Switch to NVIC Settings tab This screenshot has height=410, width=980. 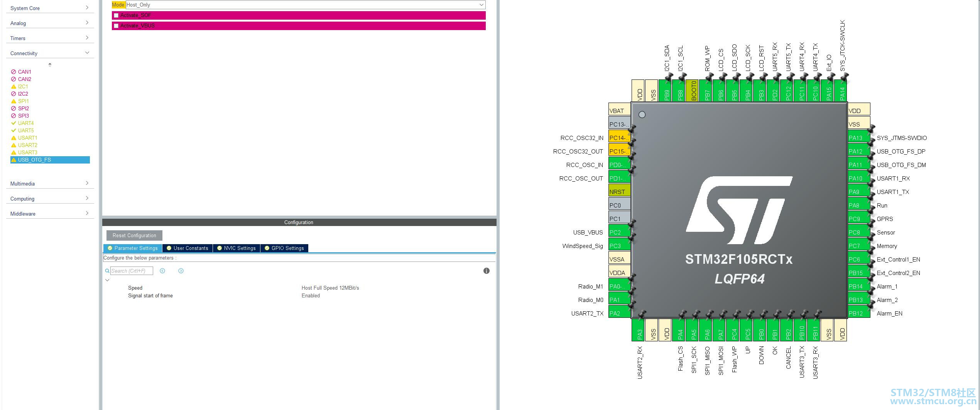pos(237,248)
